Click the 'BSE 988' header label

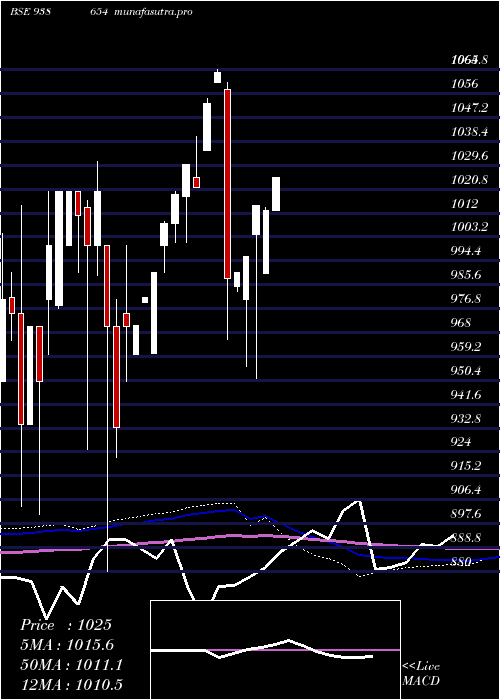[29, 12]
